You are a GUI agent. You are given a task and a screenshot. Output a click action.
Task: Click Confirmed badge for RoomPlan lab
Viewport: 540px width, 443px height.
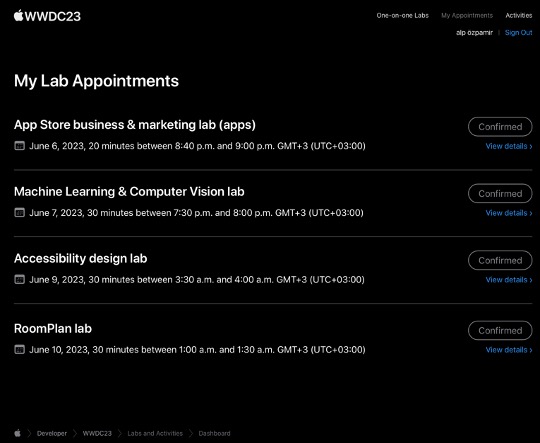click(500, 330)
